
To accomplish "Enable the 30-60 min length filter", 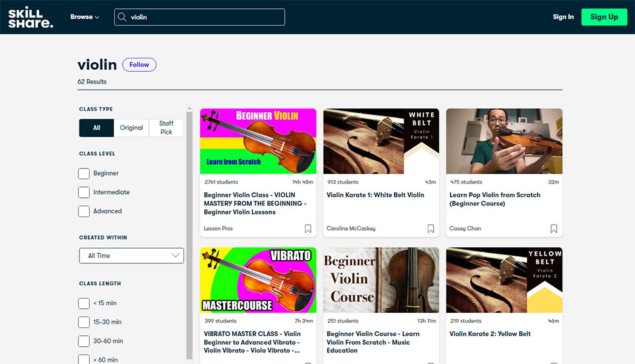I will (x=84, y=341).
